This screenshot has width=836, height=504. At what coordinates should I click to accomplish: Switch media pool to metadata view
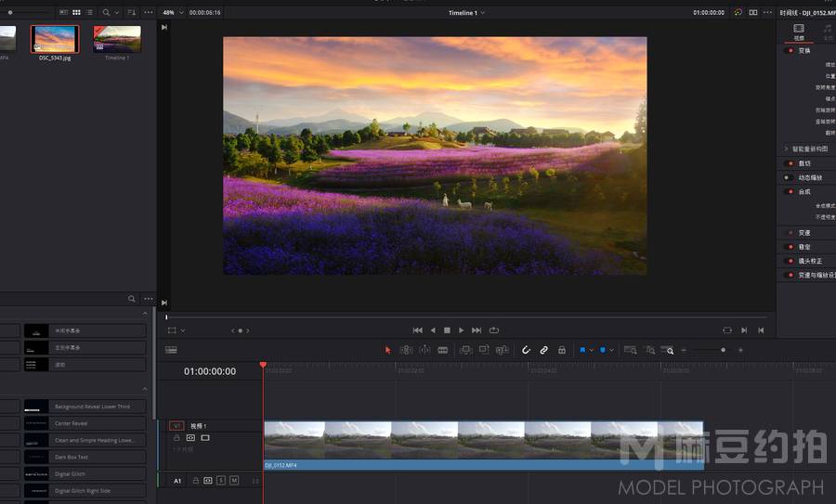(x=63, y=12)
